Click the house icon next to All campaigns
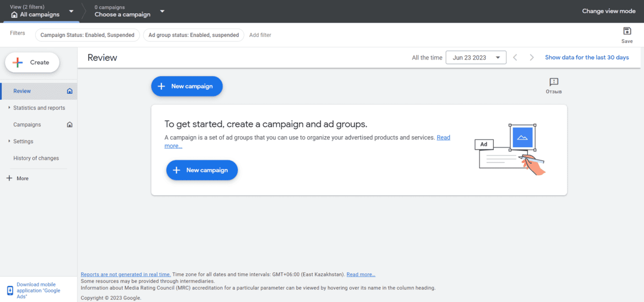 [14, 14]
